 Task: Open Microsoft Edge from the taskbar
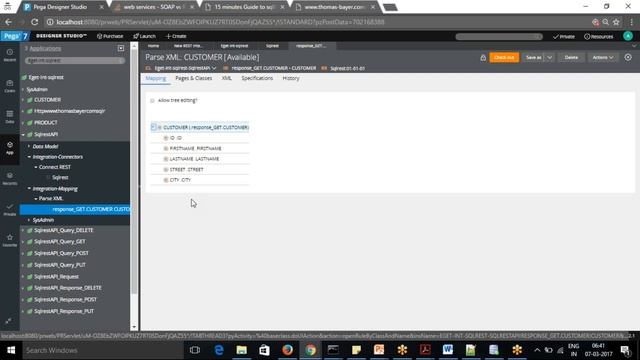coord(219,350)
